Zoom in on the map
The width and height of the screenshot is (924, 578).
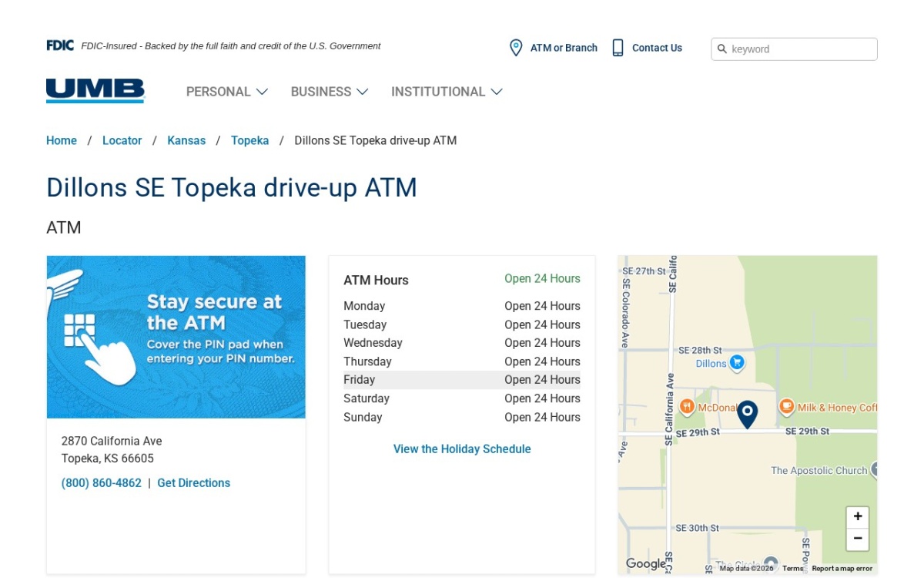click(858, 517)
